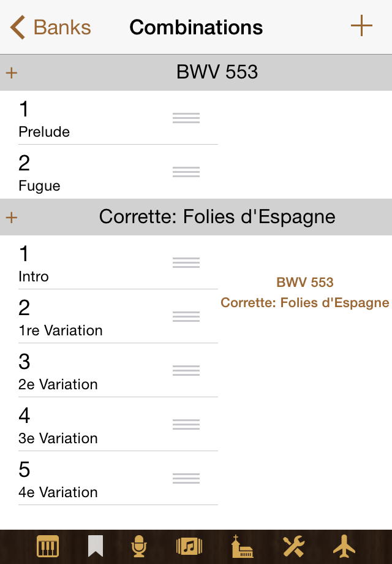Add combination to BWV 553 section
The image size is (392, 564).
11,73
